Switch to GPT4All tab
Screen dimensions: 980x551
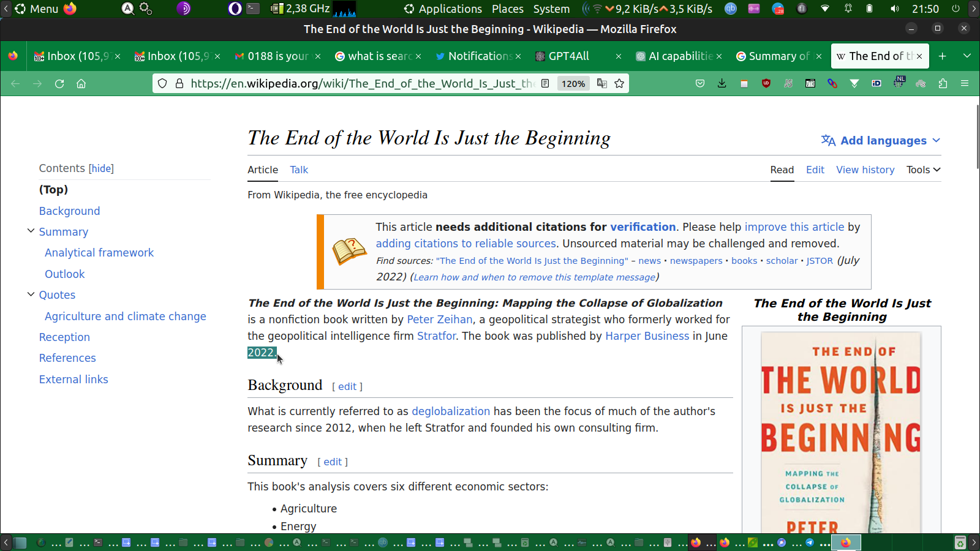click(579, 56)
